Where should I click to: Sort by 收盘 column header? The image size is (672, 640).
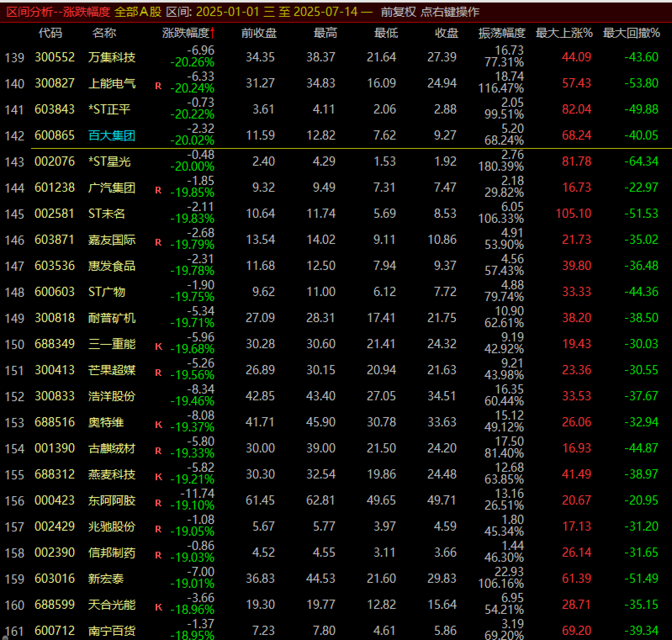(446, 33)
